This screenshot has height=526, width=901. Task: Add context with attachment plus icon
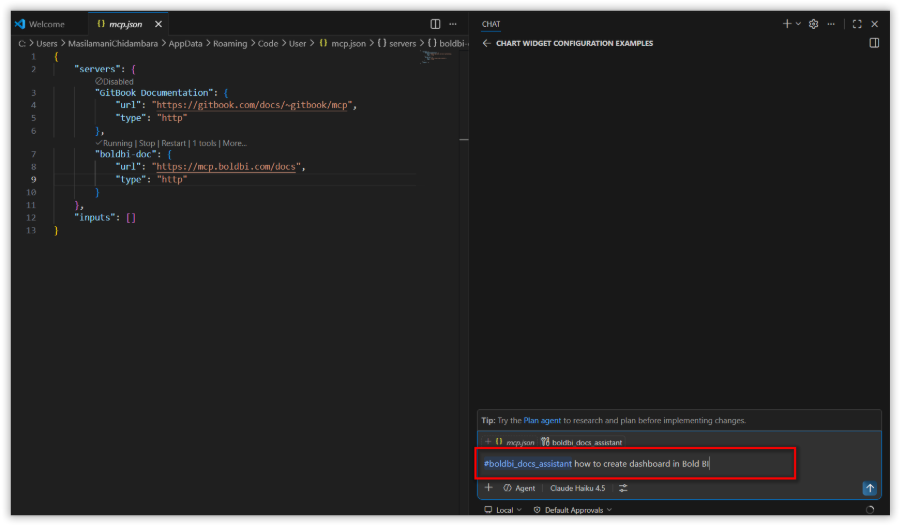pyautogui.click(x=487, y=442)
